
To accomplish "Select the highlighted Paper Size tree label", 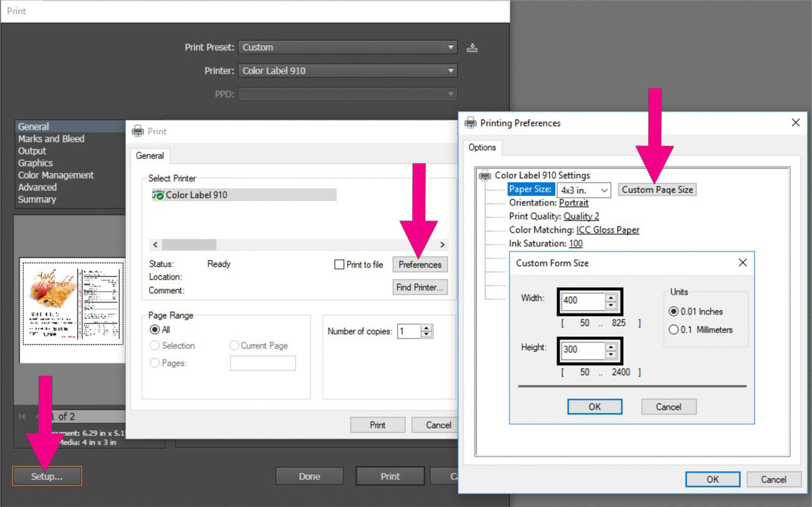I will (x=531, y=190).
